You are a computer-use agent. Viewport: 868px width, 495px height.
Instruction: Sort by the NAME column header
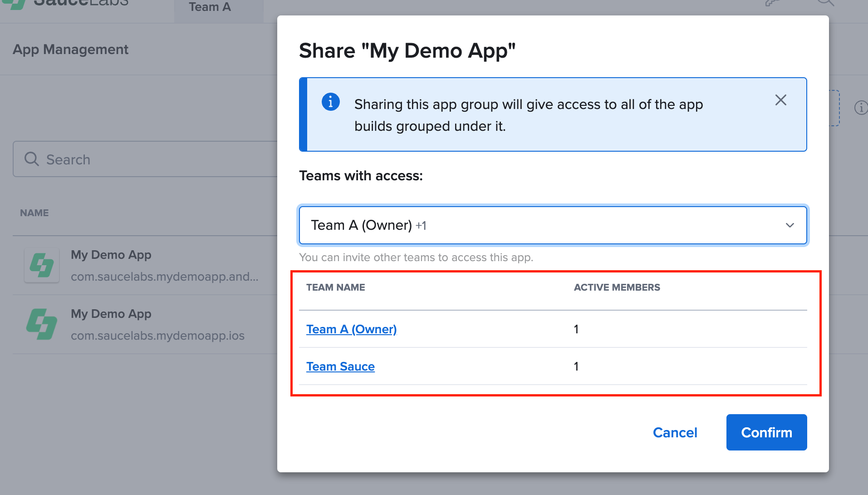tap(34, 213)
